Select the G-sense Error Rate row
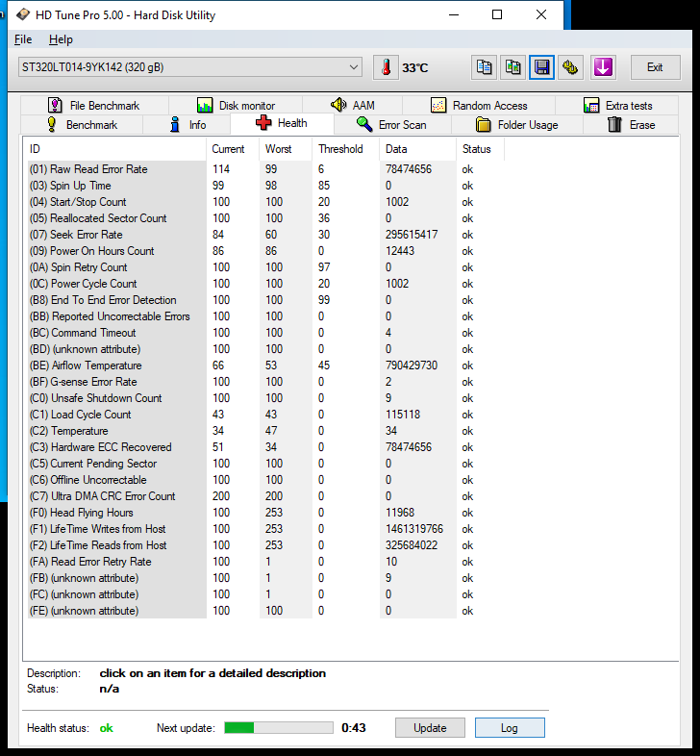This screenshot has width=700, height=756. tap(266, 382)
